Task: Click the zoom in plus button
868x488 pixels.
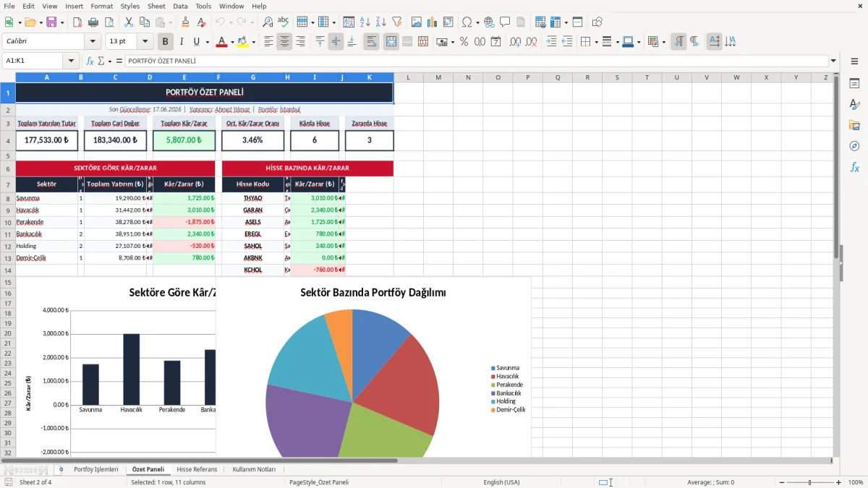Action: pyautogui.click(x=838, y=482)
